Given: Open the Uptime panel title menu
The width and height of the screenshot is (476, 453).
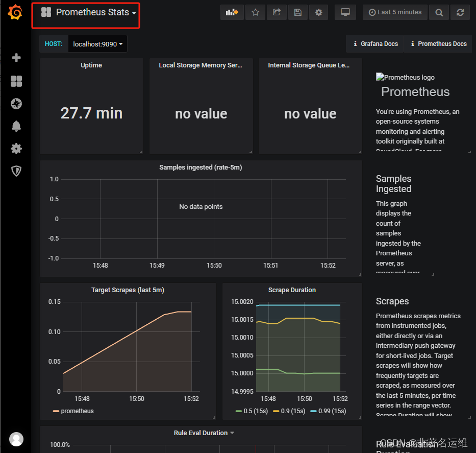Looking at the screenshot, I should click(91, 65).
